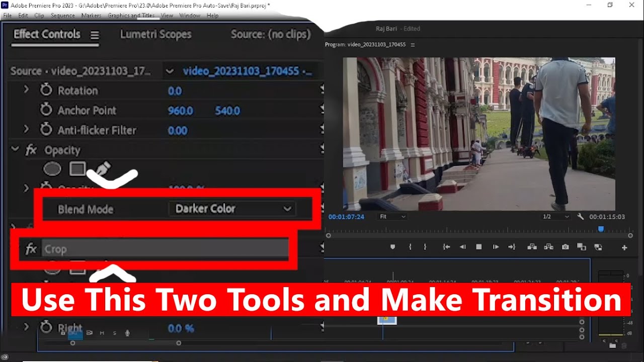Open the Edit menu

(x=23, y=16)
